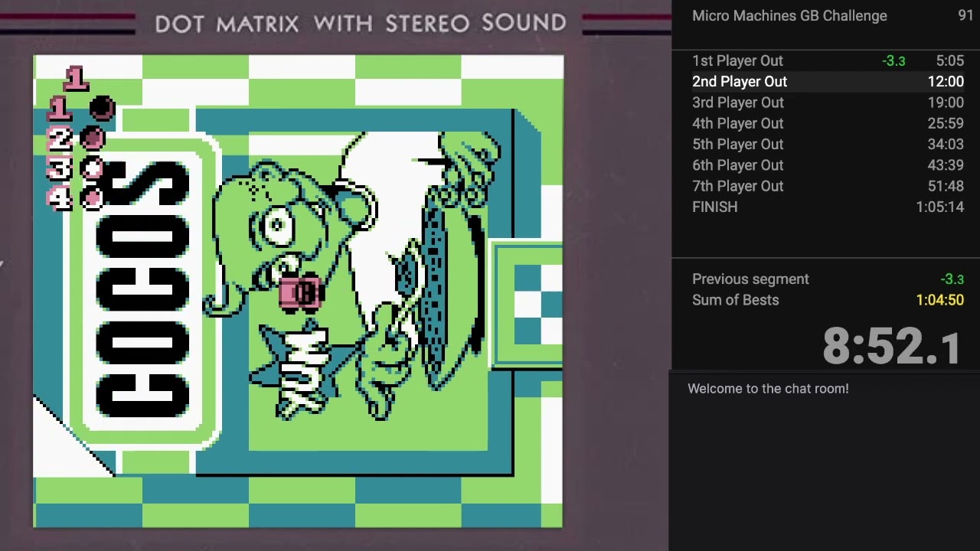Screen dimensions: 980x551
Task: Click the '43:39' split time
Action: 945,165
